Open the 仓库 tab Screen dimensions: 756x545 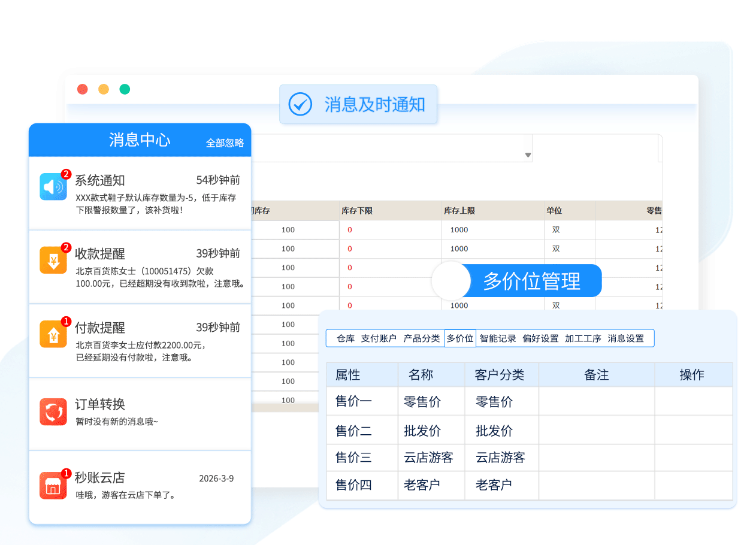coord(346,338)
